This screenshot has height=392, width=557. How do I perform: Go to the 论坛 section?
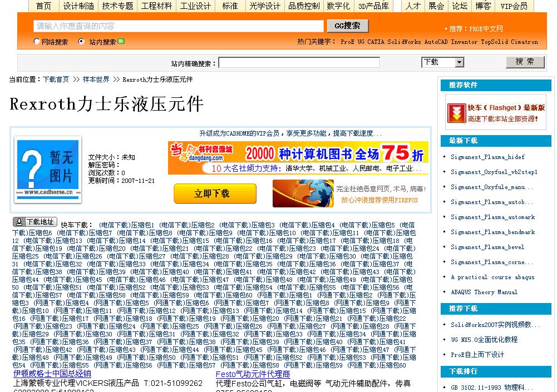click(460, 6)
